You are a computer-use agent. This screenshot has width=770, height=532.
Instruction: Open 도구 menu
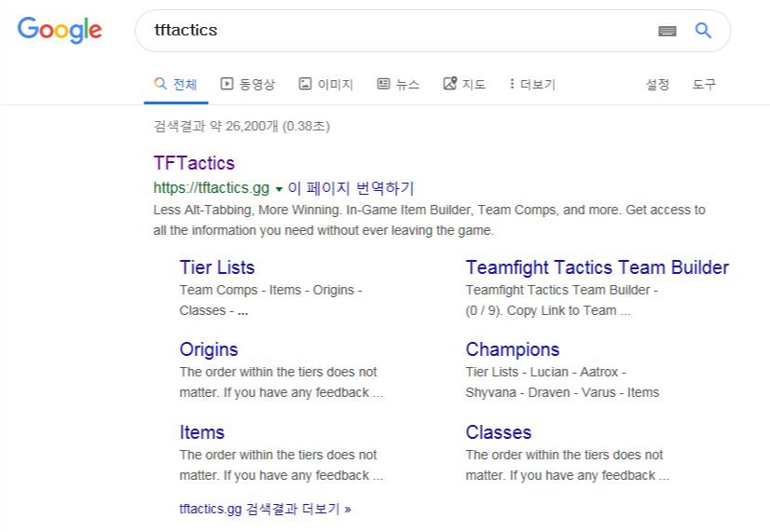pos(704,85)
